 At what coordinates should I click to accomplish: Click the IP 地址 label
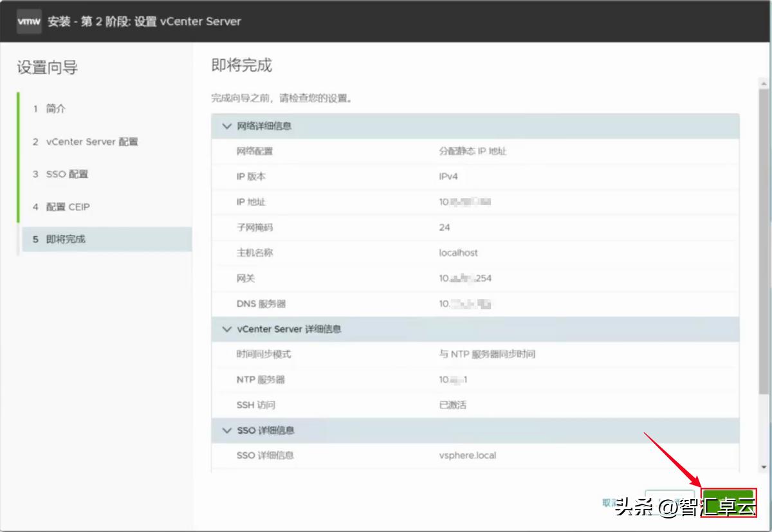pyautogui.click(x=251, y=202)
